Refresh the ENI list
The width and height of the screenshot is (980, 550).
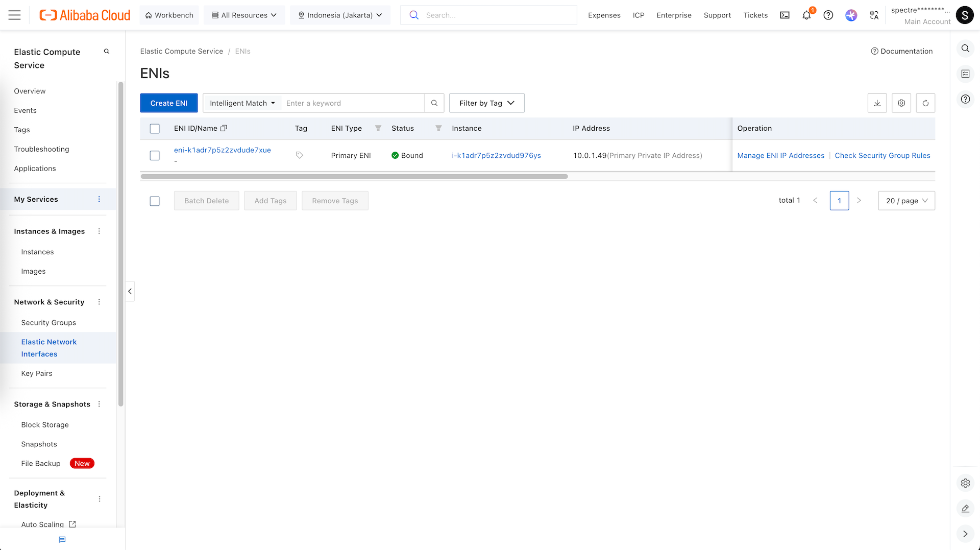tap(925, 103)
